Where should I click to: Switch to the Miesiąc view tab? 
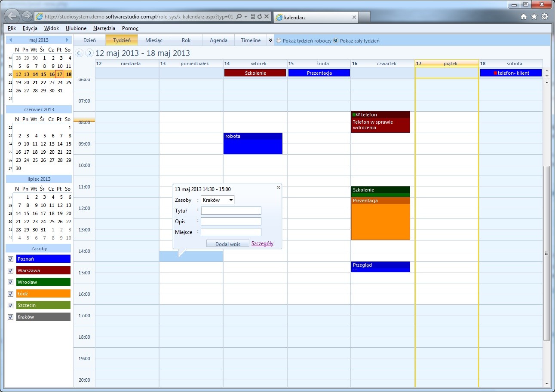[154, 40]
